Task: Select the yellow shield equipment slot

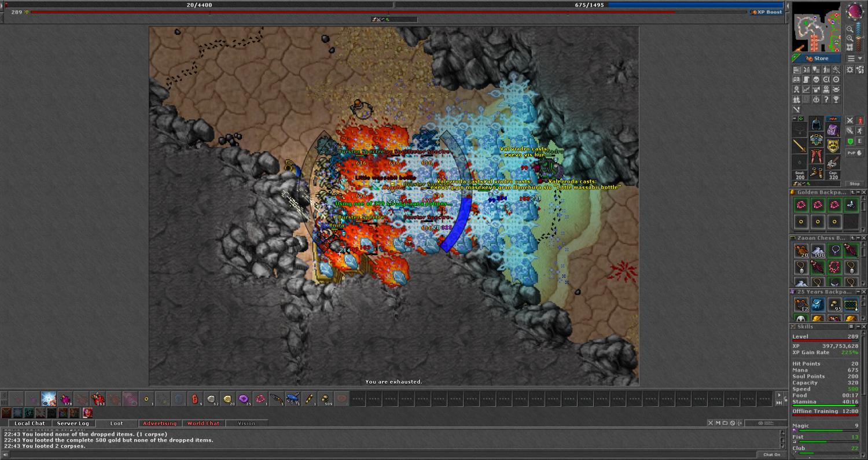Action: (833, 145)
